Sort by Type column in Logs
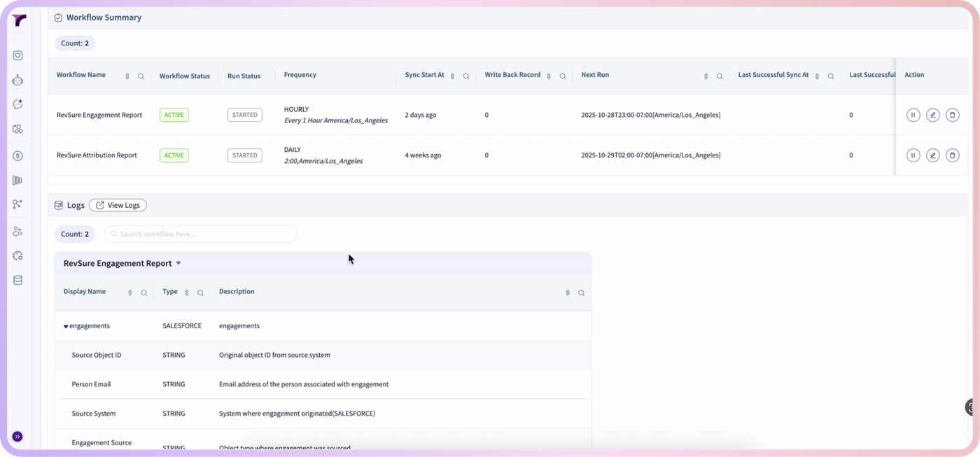980x457 pixels. point(187,293)
